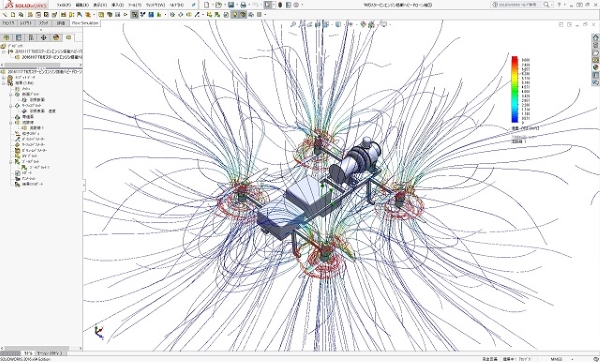Open the Appearances color ball task pane tab
This screenshot has width=600, height=362.
[x=595, y=67]
